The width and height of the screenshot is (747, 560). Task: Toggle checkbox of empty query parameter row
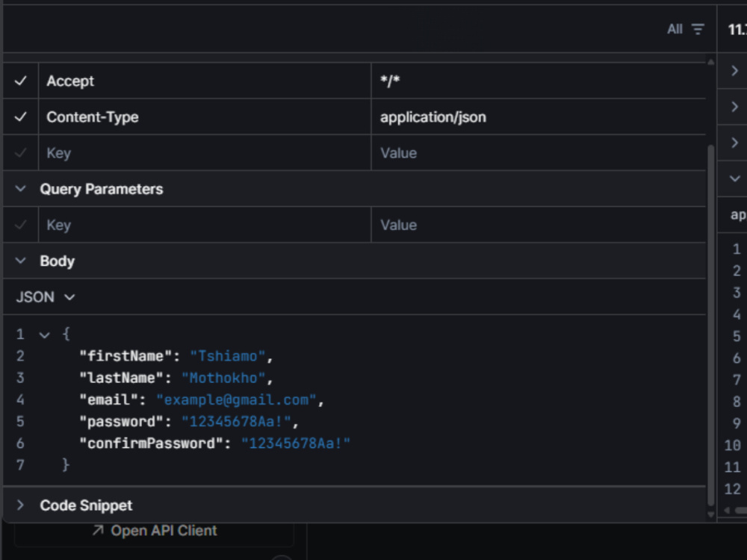pyautogui.click(x=20, y=225)
